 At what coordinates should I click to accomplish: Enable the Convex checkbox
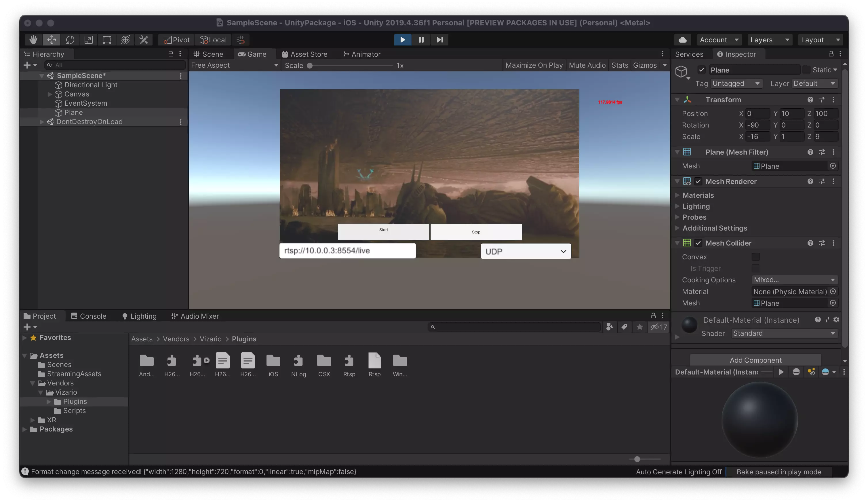(755, 257)
